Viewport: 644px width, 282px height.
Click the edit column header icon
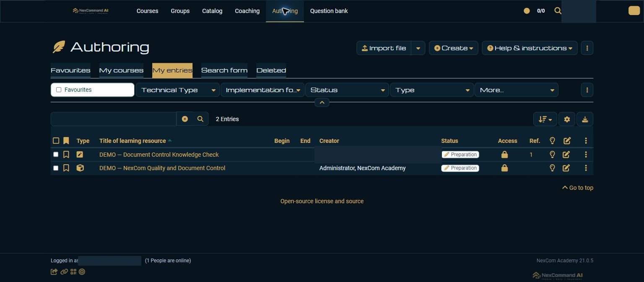click(567, 141)
